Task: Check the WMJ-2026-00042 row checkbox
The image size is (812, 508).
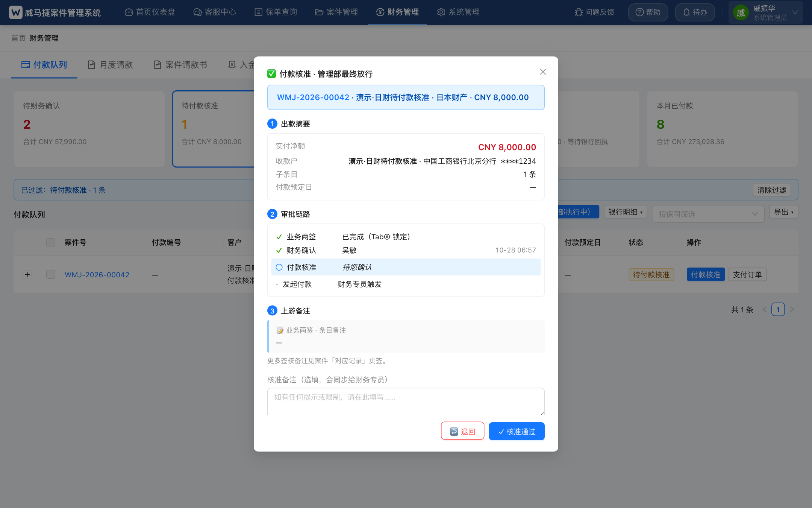Action: tap(51, 274)
